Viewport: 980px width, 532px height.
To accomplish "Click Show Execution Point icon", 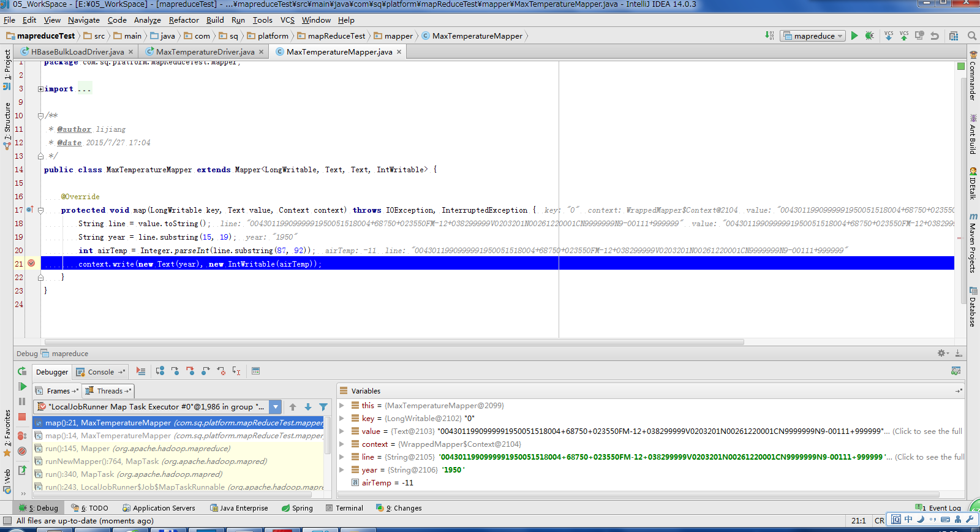I will (141, 371).
